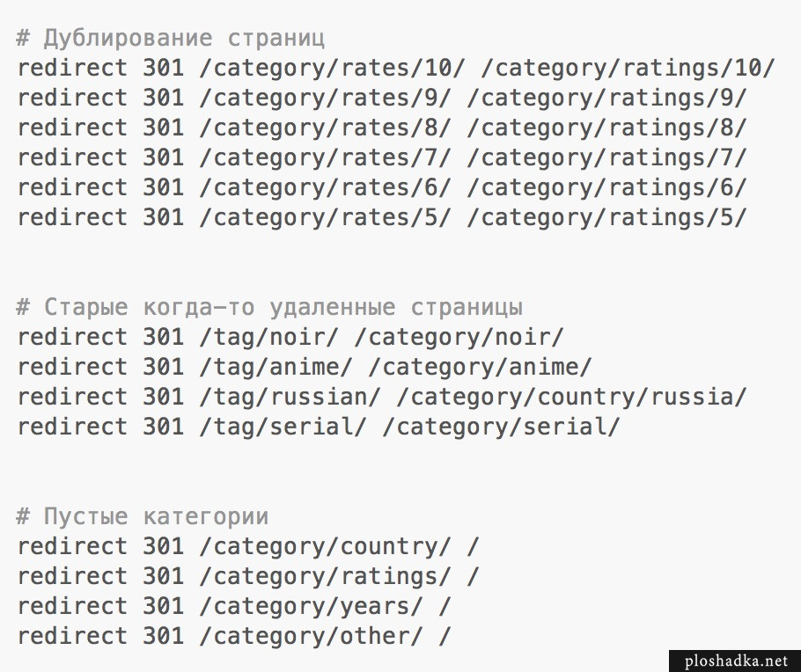
Task: Click the /category/rates/5/ source path
Action: coord(326,218)
